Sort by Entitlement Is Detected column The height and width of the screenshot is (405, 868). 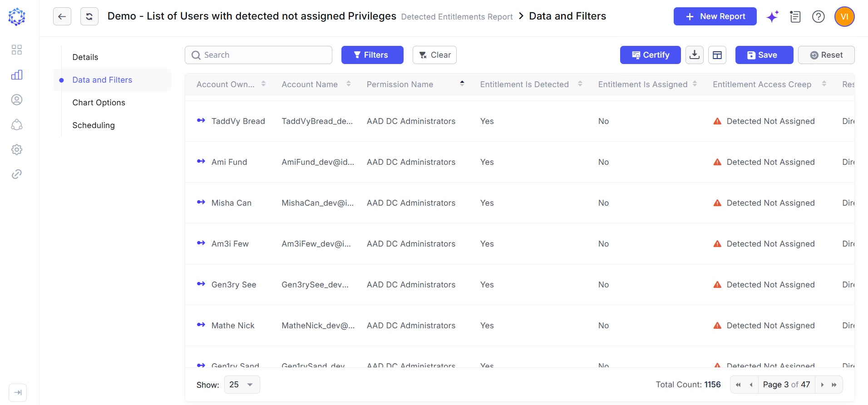pyautogui.click(x=580, y=84)
